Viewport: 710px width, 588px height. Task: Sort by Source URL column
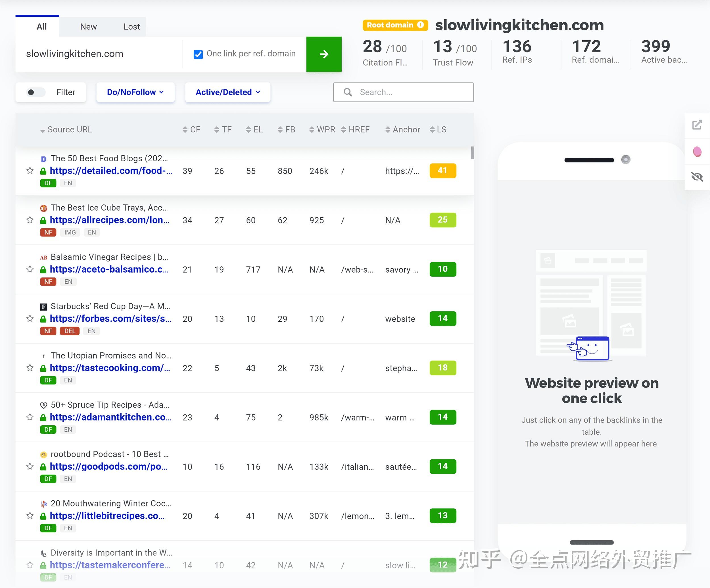(66, 130)
